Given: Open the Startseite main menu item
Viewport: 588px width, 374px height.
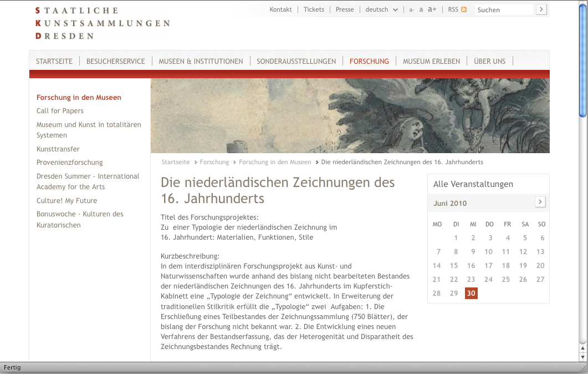Looking at the screenshot, I should 54,61.
